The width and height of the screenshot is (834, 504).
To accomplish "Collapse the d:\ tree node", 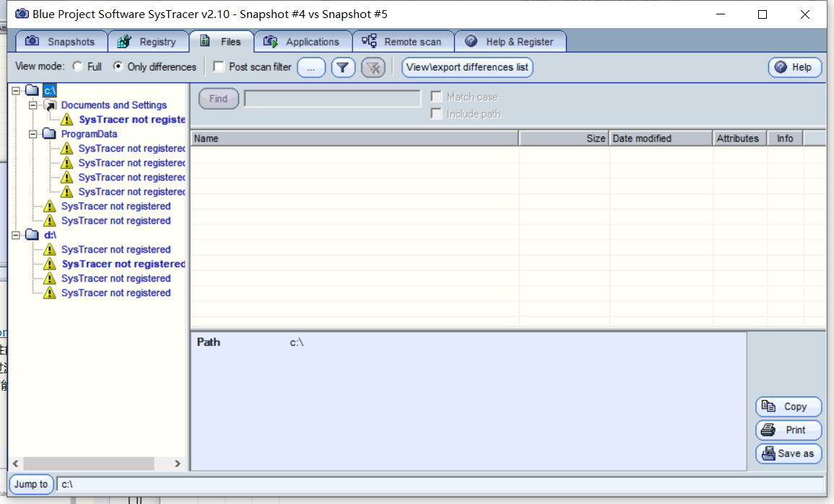I will pyautogui.click(x=16, y=235).
